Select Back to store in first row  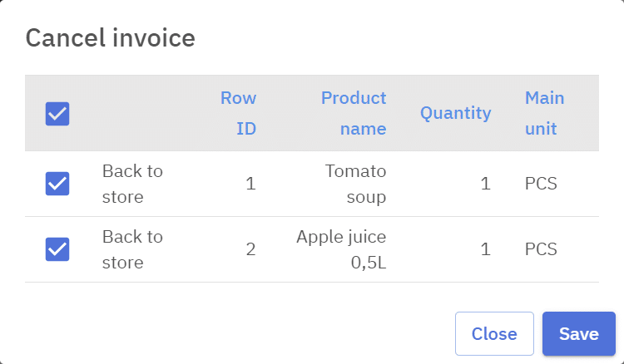point(132,184)
